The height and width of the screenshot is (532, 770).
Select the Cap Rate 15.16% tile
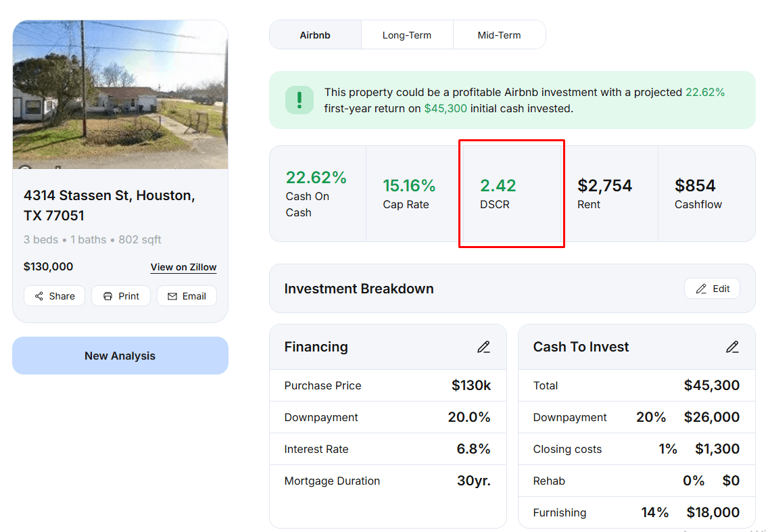414,193
